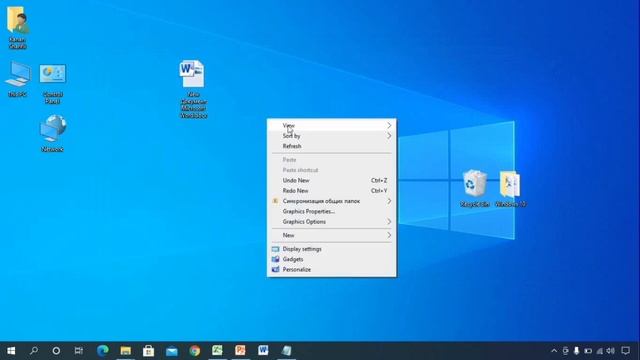Choose Refresh in context menu
Image resolution: width=640 pixels, height=360 pixels.
331,146
